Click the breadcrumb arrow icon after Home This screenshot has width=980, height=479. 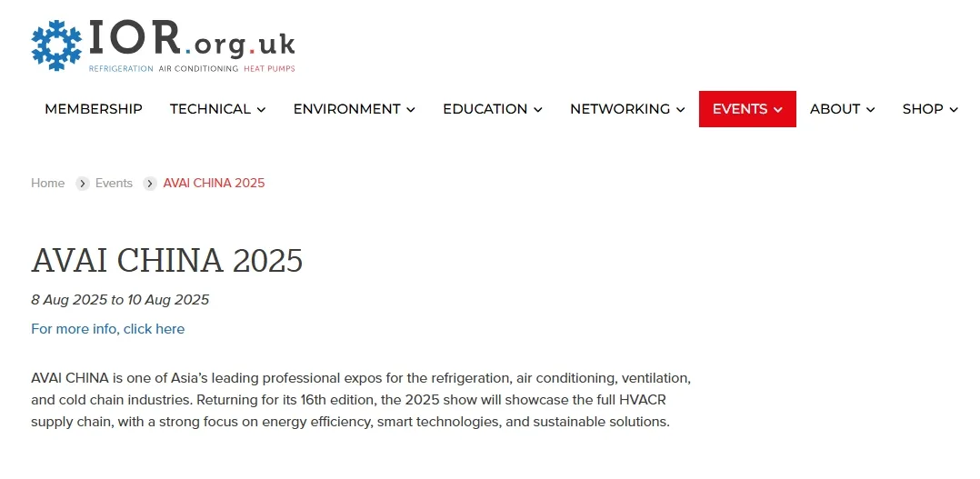pos(82,184)
